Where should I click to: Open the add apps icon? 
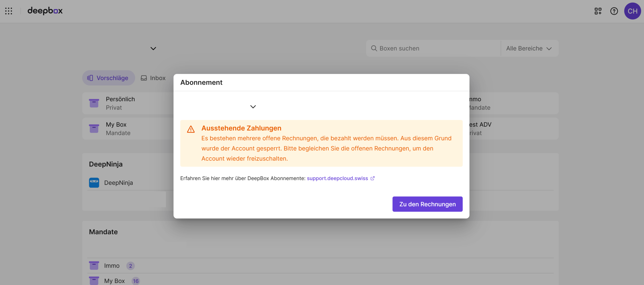[598, 11]
